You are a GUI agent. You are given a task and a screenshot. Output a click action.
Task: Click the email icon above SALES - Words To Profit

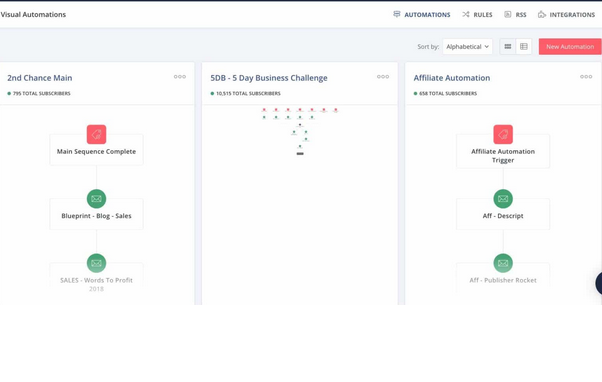click(x=96, y=263)
